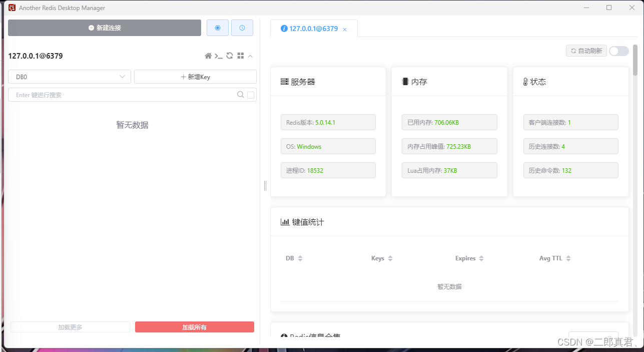This screenshot has height=352, width=644.
Task: Sort the Expires column with its arrows
Action: [481, 258]
